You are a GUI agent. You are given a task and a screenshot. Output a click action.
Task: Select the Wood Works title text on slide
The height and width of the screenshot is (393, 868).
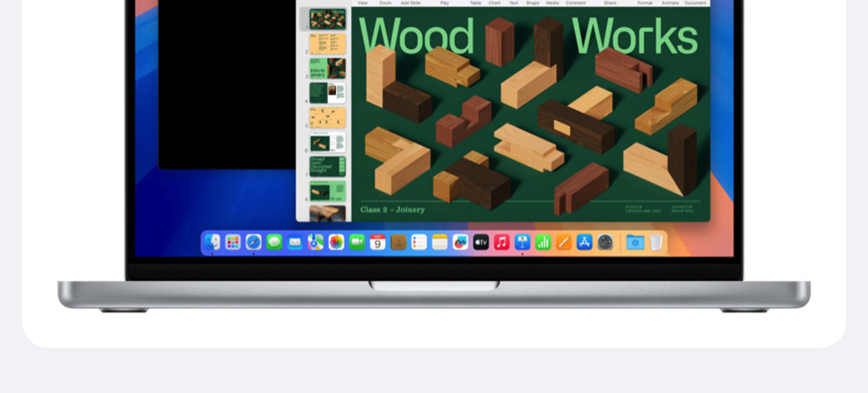[x=528, y=37]
